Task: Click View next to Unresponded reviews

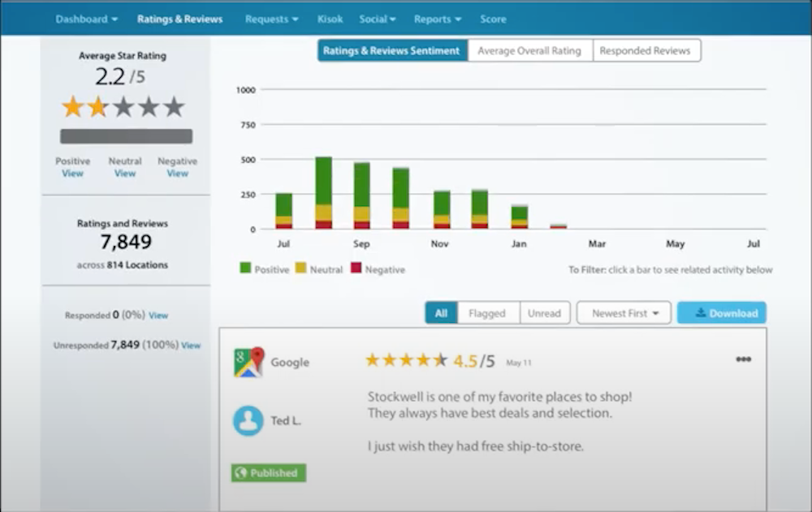Action: tap(191, 345)
